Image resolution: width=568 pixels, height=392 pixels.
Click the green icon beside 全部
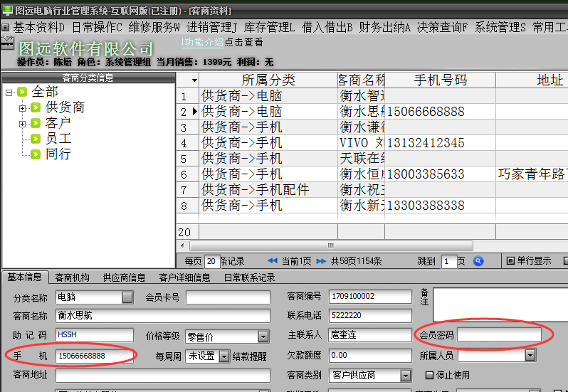click(22, 92)
